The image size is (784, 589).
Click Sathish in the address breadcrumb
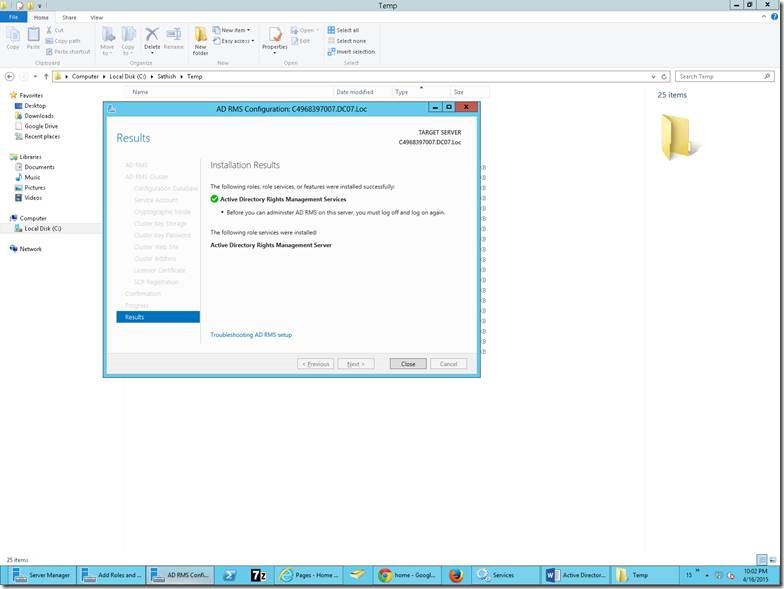tap(166, 76)
